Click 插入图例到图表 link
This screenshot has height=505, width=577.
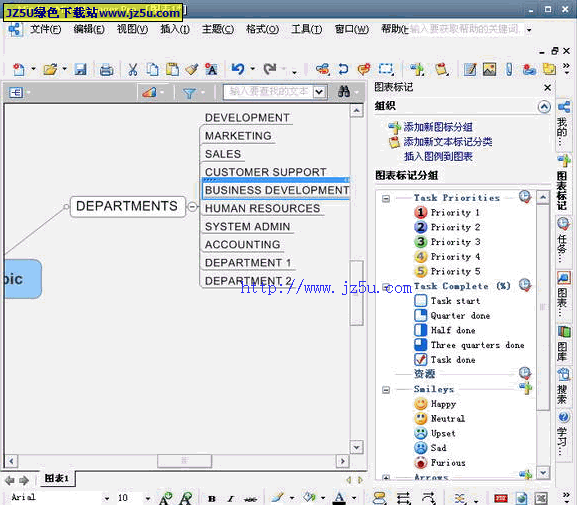click(438, 157)
